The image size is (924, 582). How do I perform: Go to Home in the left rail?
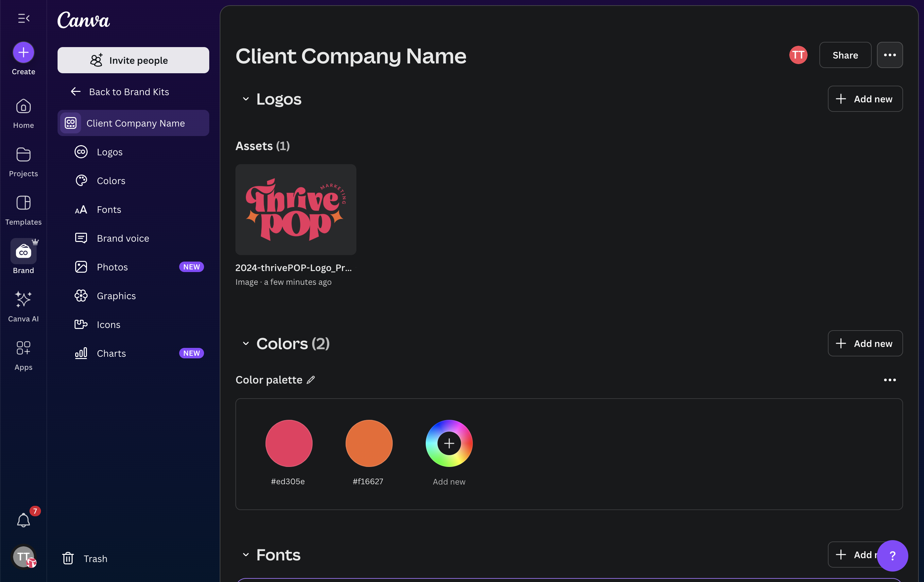click(x=24, y=113)
